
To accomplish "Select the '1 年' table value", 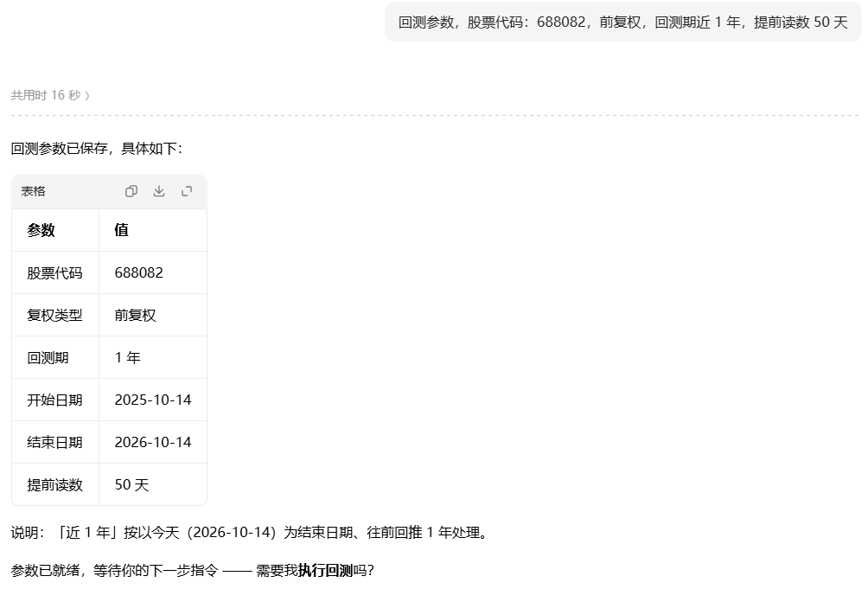I will coord(128,357).
